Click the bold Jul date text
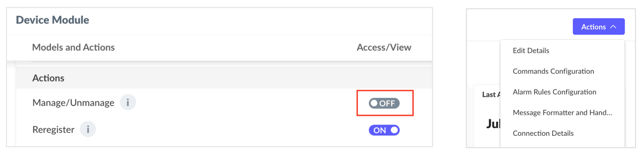This screenshot has width=644, height=155. click(x=493, y=124)
